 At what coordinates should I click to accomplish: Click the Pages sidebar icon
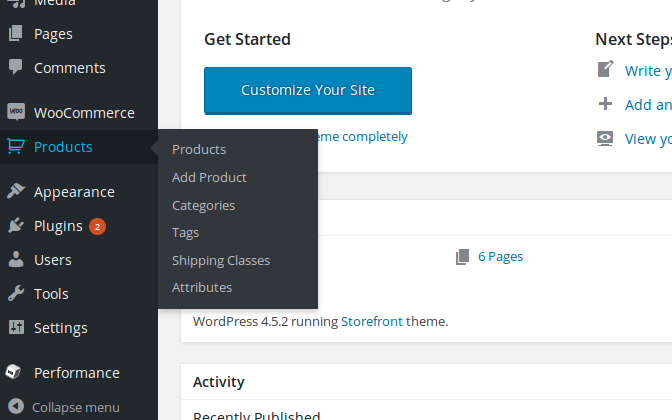click(x=15, y=34)
